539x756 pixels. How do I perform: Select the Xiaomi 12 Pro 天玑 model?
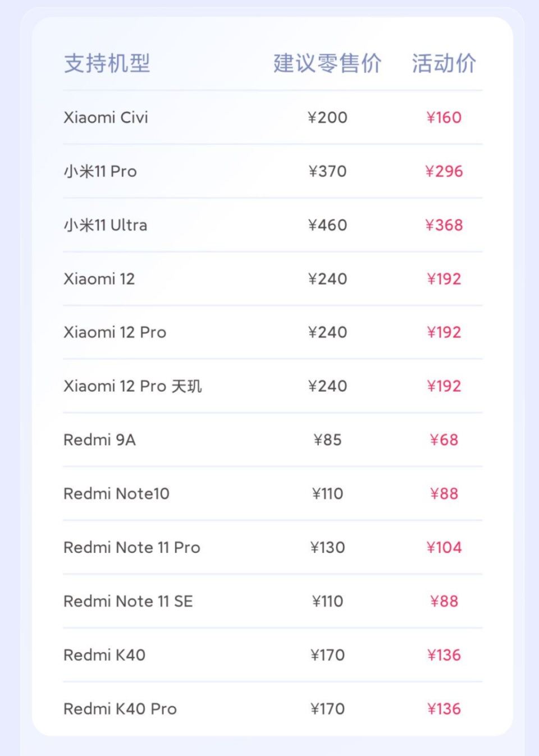[x=133, y=386]
